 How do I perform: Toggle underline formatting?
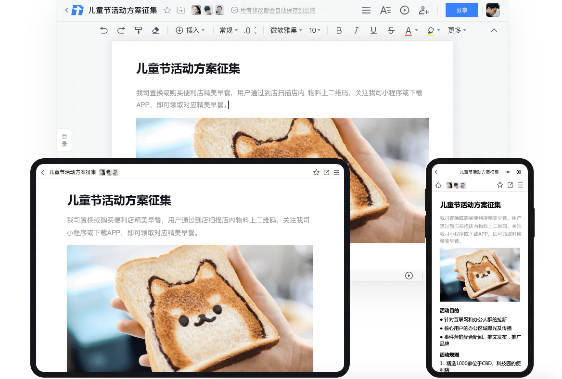tap(373, 30)
